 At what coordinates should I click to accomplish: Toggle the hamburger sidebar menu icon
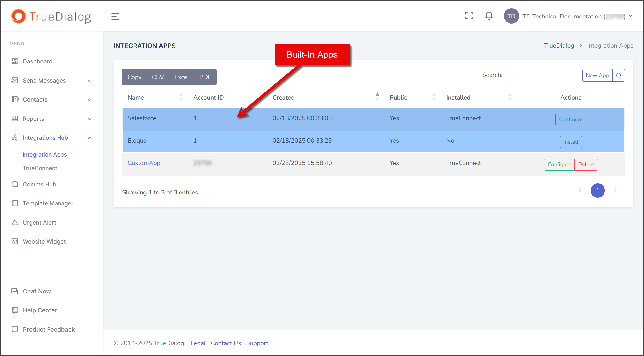115,16
